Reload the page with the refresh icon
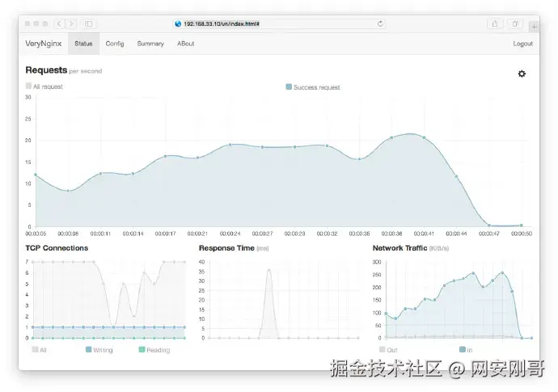Viewport: 558px width, 392px height. [380, 23]
